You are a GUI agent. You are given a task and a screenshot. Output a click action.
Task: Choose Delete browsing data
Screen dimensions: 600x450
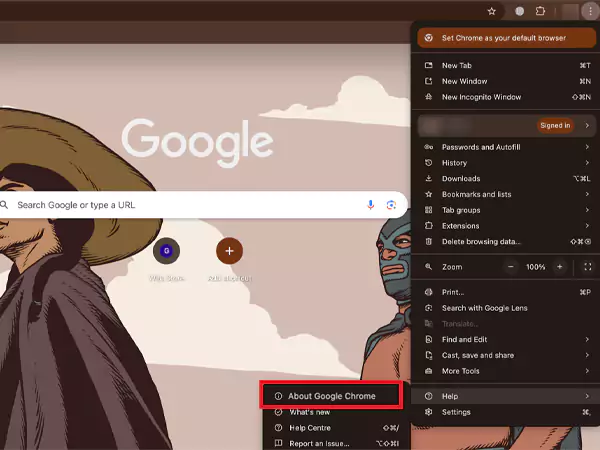[506, 241]
